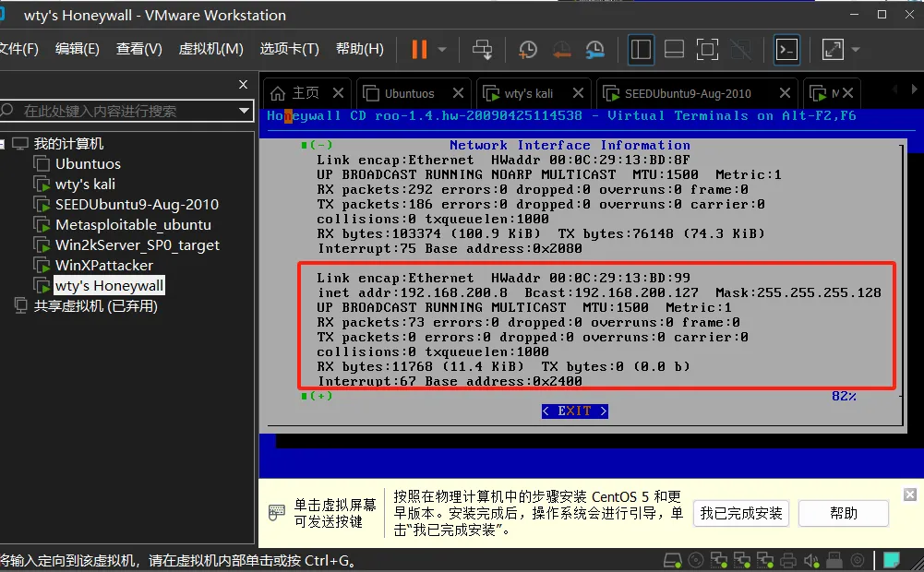This screenshot has height=572, width=924.
Task: Click the Network Interface Information title
Action: (x=570, y=145)
